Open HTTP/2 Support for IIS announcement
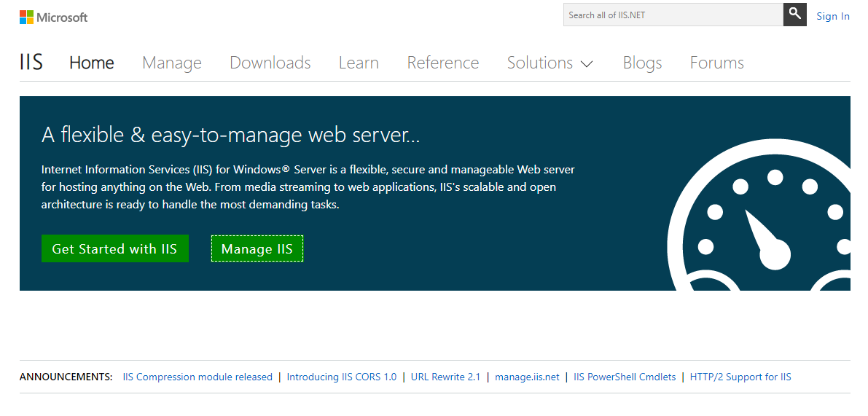This screenshot has width=868, height=416. [x=740, y=377]
